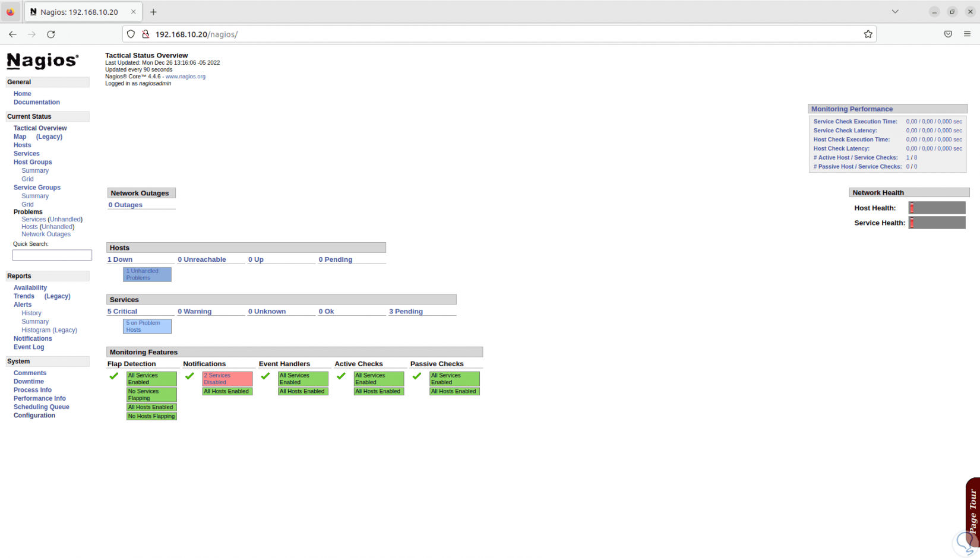Open the Scheduling Queue
This screenshot has height=558, width=980.
coord(42,407)
